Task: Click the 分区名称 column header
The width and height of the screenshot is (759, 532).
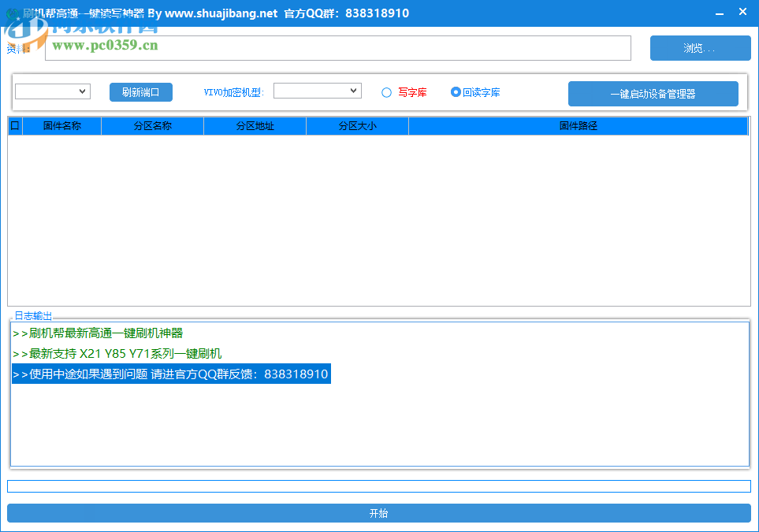Action: pyautogui.click(x=152, y=126)
